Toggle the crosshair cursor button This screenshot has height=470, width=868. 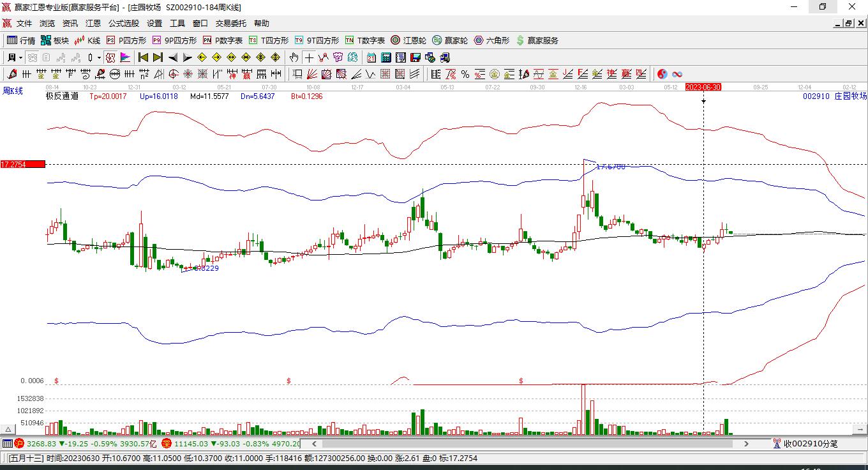click(x=309, y=57)
